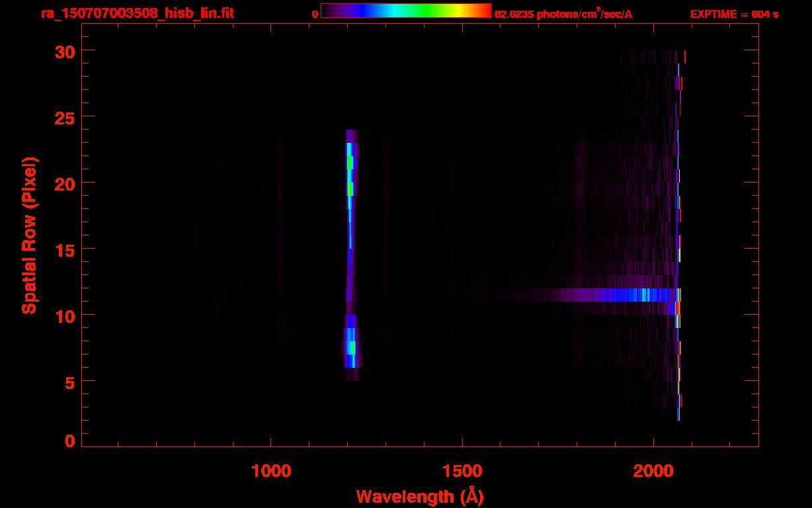Viewport: 812px width, 508px height.
Task: Click the y-axis tick label 5
Action: point(69,382)
